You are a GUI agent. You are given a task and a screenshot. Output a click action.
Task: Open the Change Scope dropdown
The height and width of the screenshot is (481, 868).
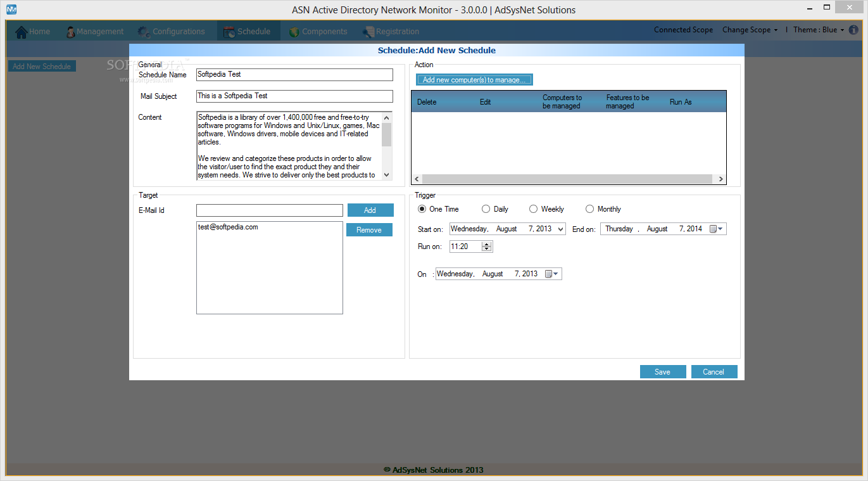click(x=750, y=30)
